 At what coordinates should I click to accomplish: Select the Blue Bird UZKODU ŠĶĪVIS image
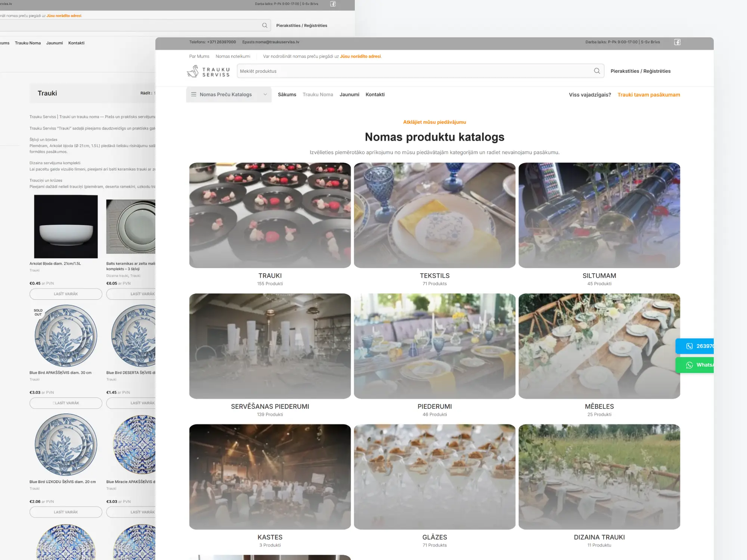click(x=66, y=444)
